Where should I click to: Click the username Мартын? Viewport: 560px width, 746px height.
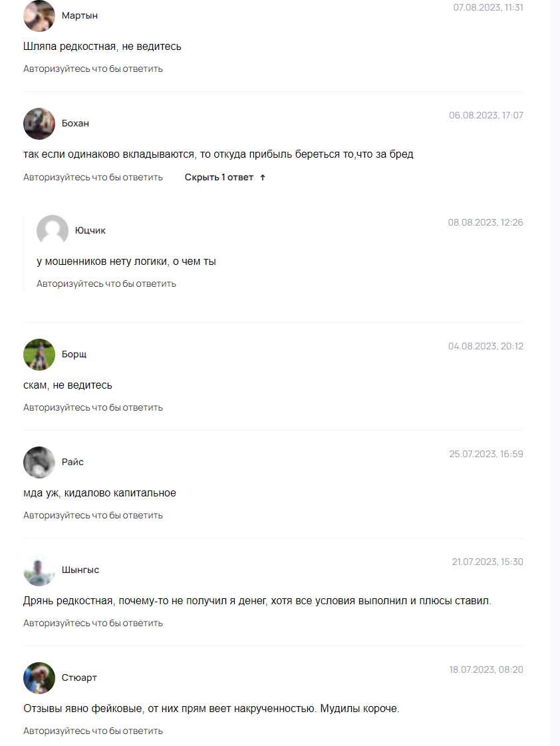tap(80, 16)
